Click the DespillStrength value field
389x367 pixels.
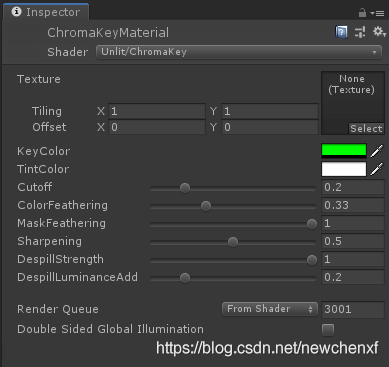353,259
